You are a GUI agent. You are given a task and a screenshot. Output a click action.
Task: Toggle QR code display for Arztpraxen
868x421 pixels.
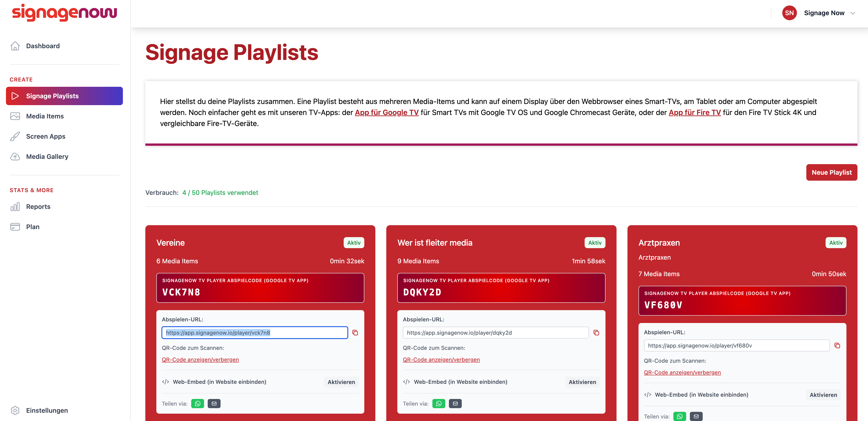[x=682, y=372]
